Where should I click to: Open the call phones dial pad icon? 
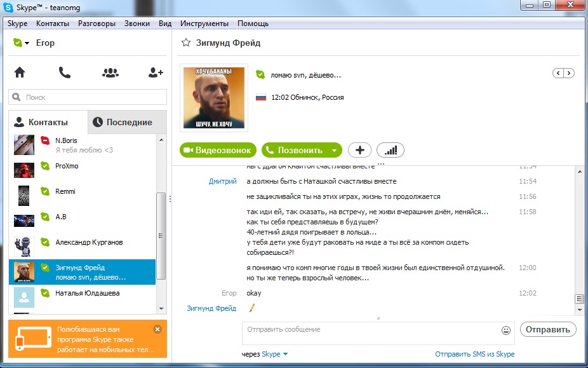(x=65, y=72)
